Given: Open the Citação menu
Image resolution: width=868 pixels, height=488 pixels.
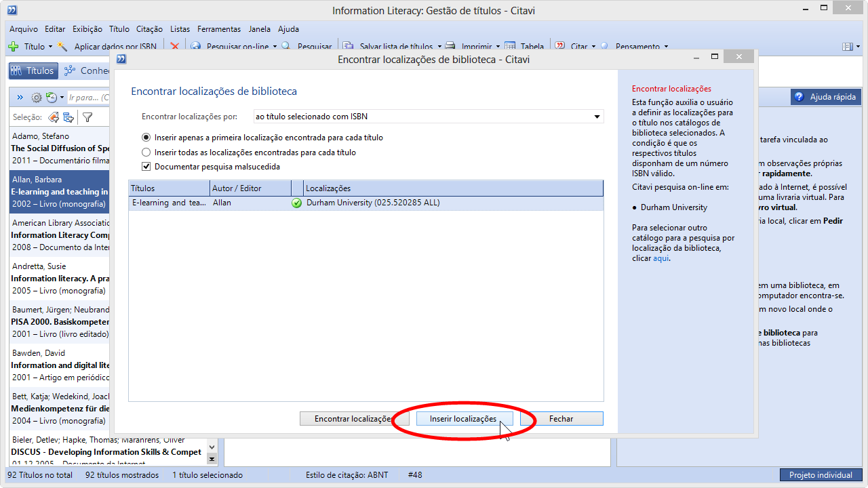Looking at the screenshot, I should coord(149,29).
